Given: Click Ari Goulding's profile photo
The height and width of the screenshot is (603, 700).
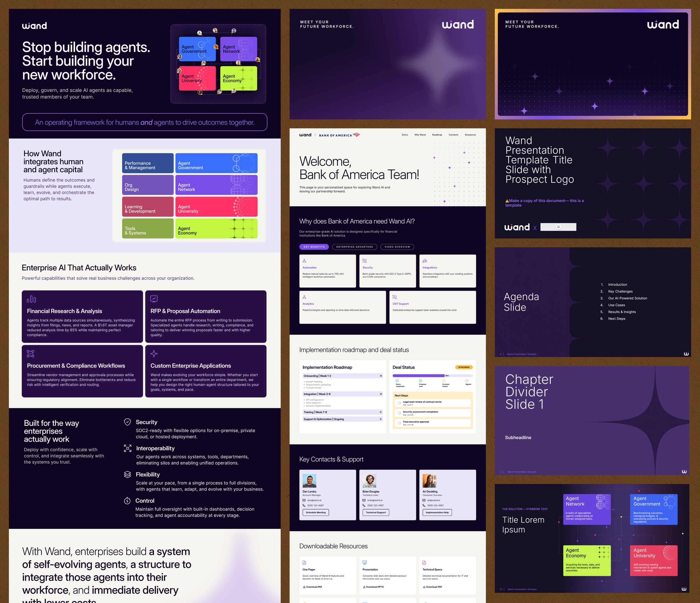Looking at the screenshot, I should 430,481.
